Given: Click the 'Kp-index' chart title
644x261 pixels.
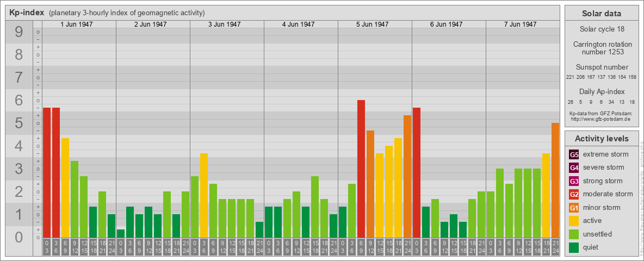Looking at the screenshot, I should click(x=26, y=13).
